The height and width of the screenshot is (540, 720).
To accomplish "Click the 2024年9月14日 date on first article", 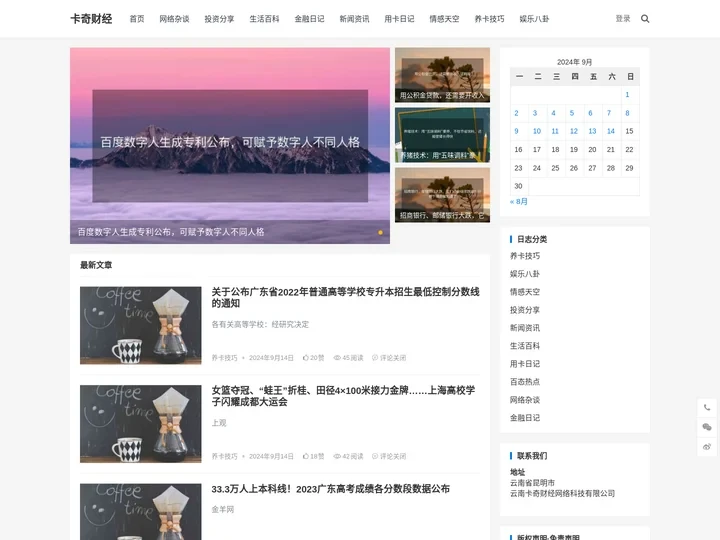I will (271, 358).
